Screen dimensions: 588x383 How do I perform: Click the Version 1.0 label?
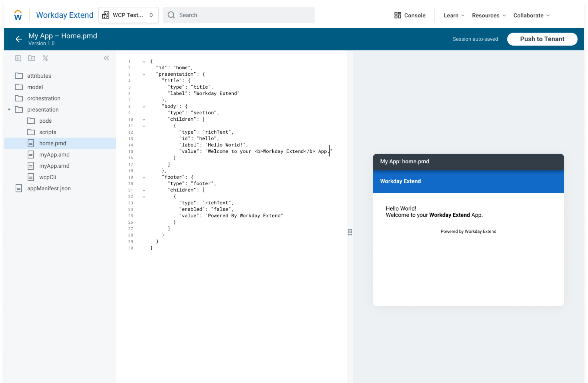(41, 44)
